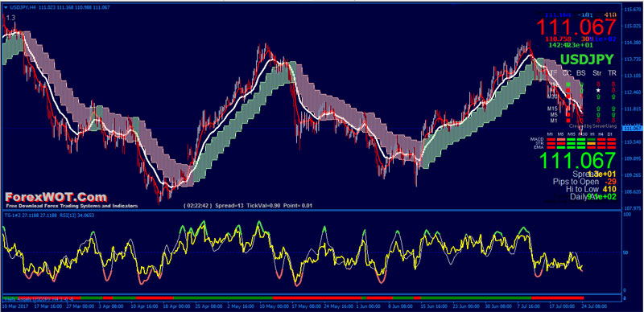Click the BS column header
The image size is (644, 312).
(581, 73)
